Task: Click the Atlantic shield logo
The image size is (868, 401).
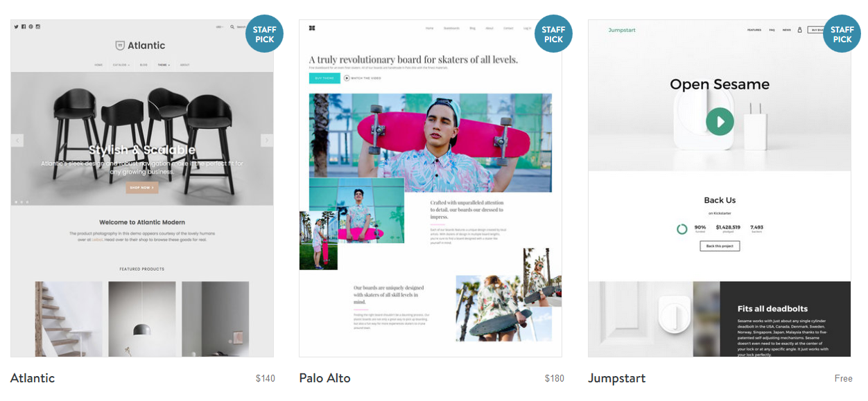Action: click(119, 45)
